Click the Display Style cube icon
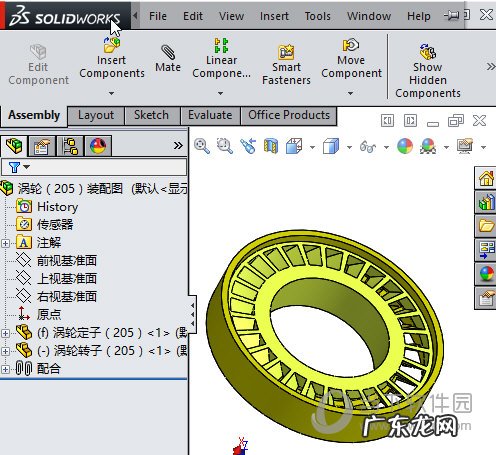Image resolution: width=496 pixels, height=455 pixels. pos(331,146)
